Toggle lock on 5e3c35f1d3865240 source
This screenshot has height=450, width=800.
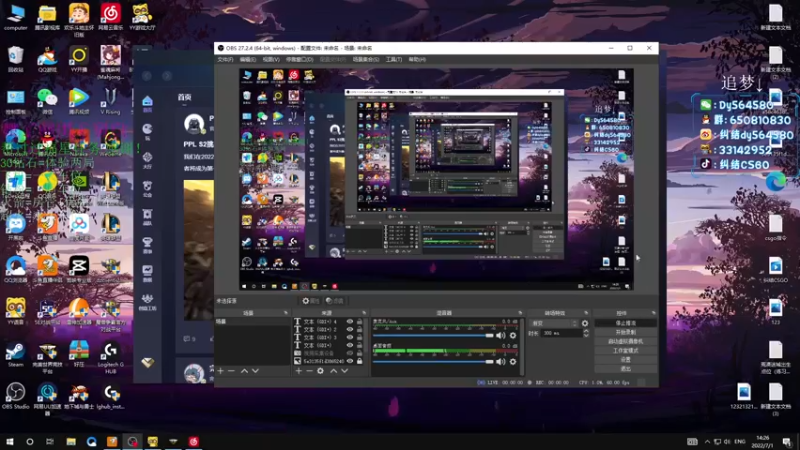[x=360, y=361]
